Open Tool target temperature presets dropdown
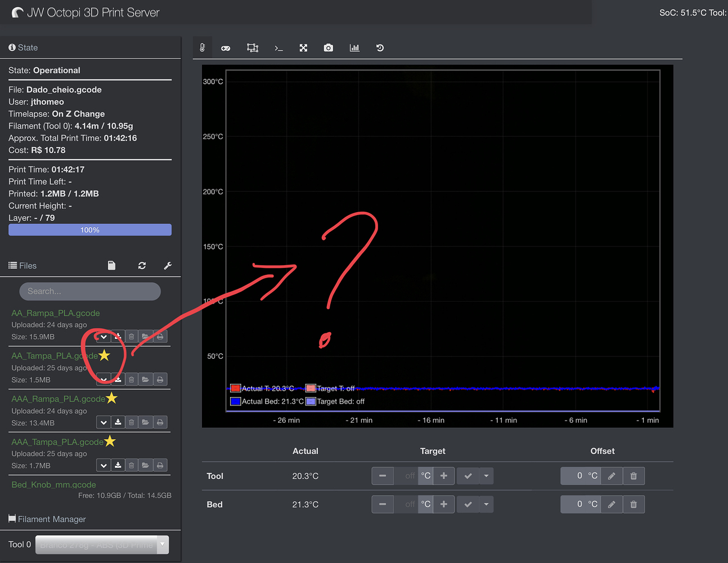Viewport: 728px width, 563px height. pos(486,476)
